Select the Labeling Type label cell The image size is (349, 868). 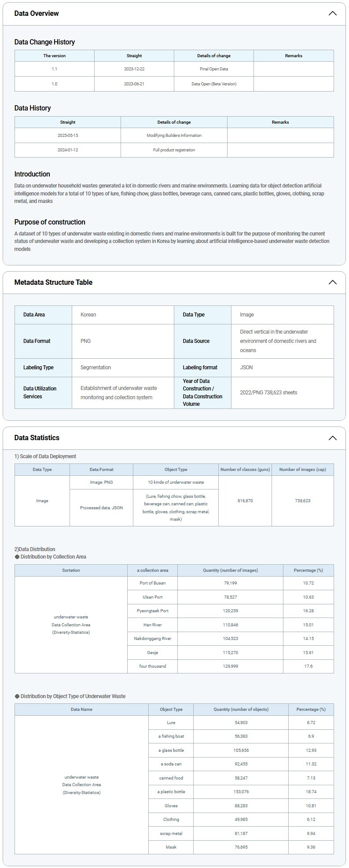(38, 368)
